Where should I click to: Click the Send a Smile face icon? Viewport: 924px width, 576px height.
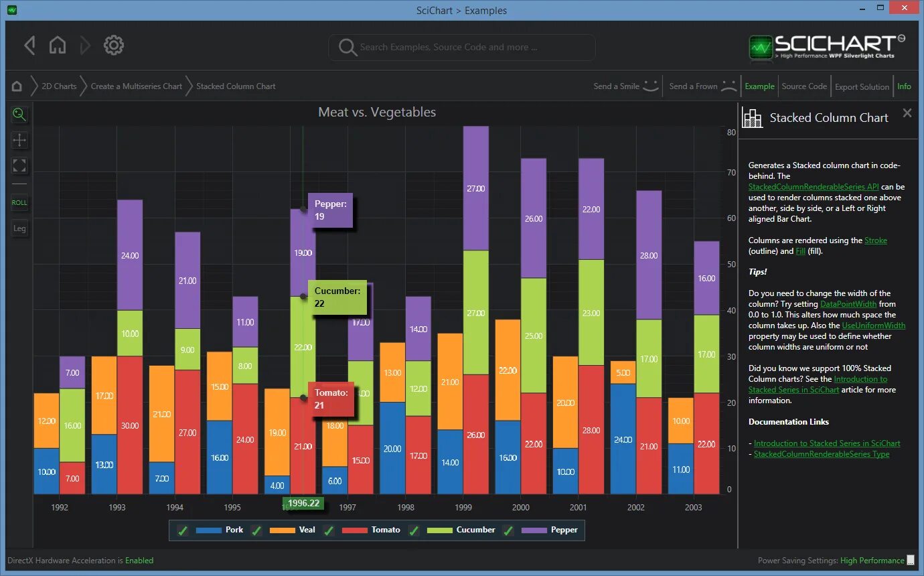[651, 86]
